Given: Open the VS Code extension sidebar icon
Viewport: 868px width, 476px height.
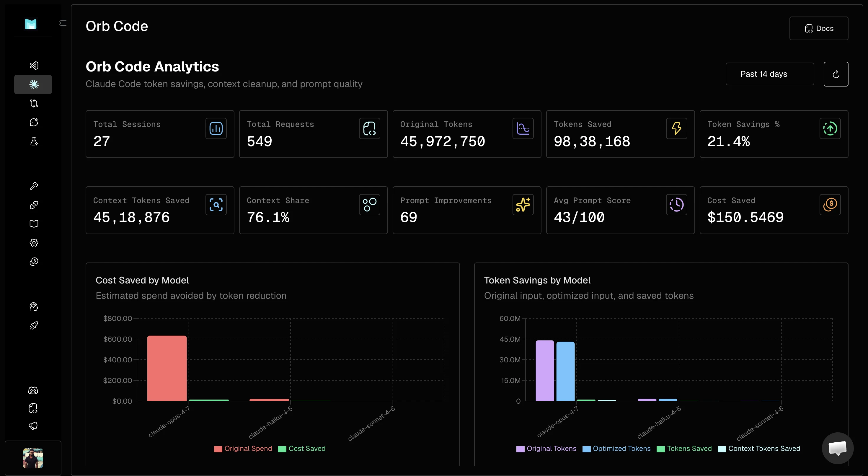Looking at the screenshot, I should pos(34,65).
